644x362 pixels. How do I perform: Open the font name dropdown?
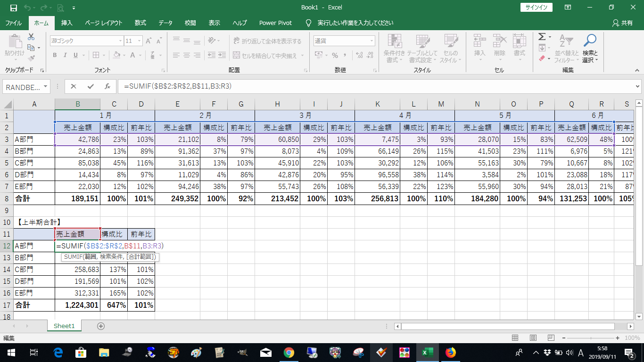click(x=121, y=41)
